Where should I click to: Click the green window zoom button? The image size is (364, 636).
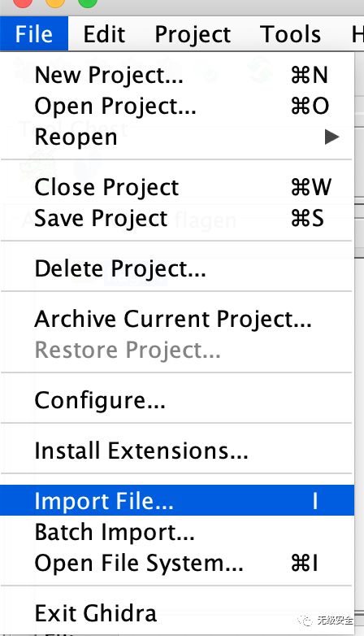click(x=87, y=2)
